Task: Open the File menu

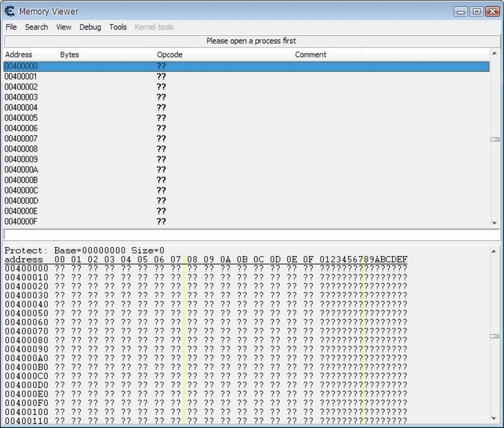Action: [x=10, y=27]
